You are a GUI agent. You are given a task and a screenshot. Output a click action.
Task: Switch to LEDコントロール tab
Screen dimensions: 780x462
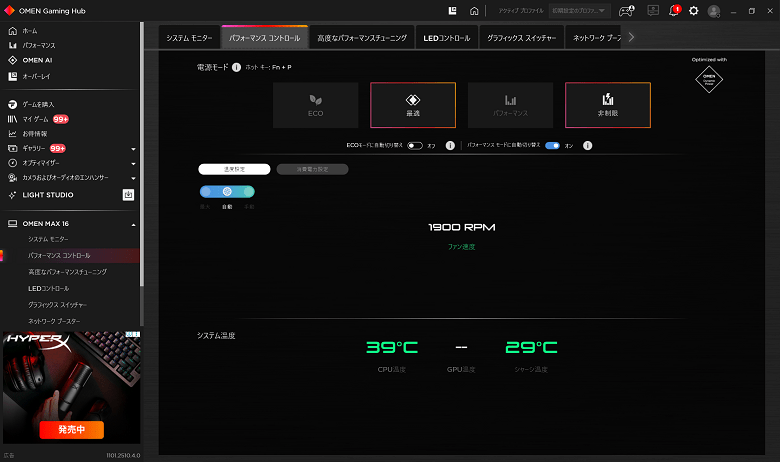click(x=447, y=38)
